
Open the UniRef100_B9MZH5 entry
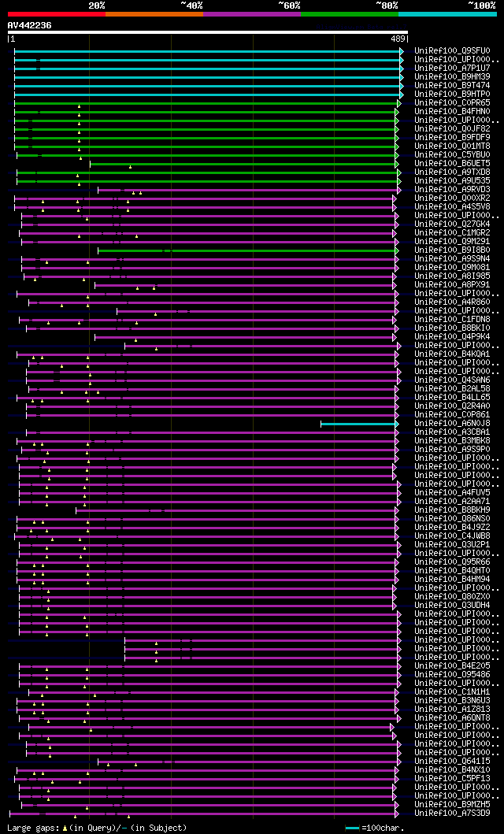pos(453,804)
